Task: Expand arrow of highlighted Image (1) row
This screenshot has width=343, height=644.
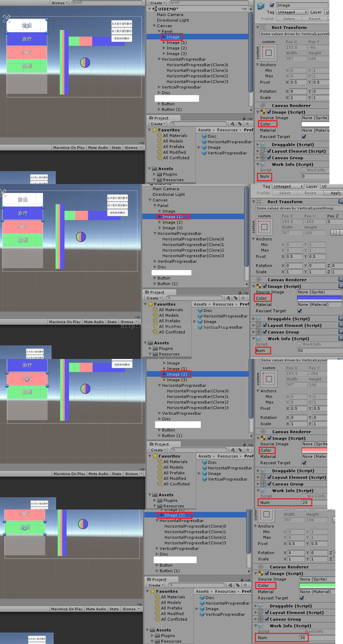Action: [x=160, y=217]
